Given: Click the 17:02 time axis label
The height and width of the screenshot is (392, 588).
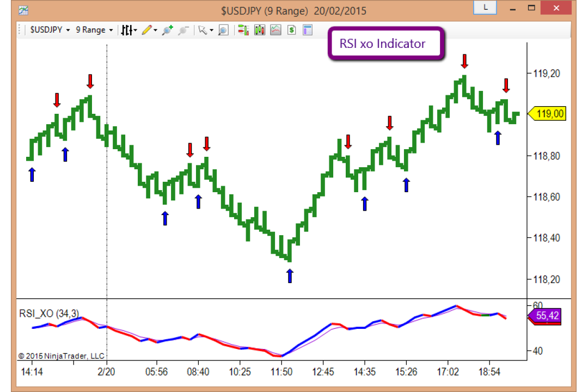Looking at the screenshot, I should (448, 372).
